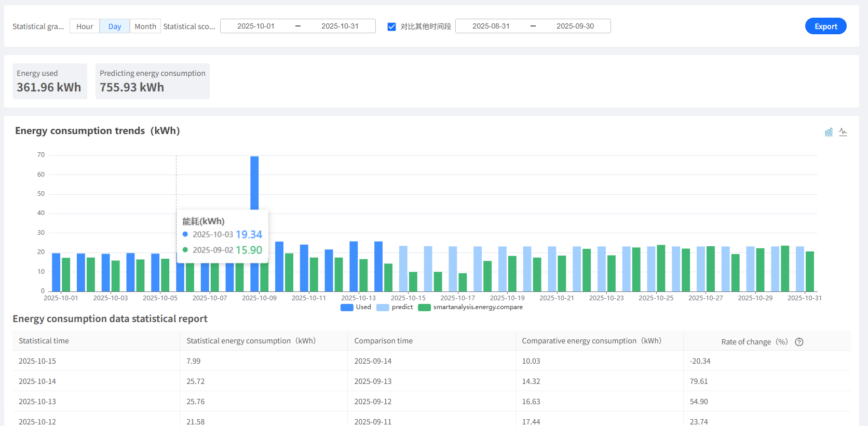
Task: Click the Energy used 361.96 kWh card
Action: [50, 81]
